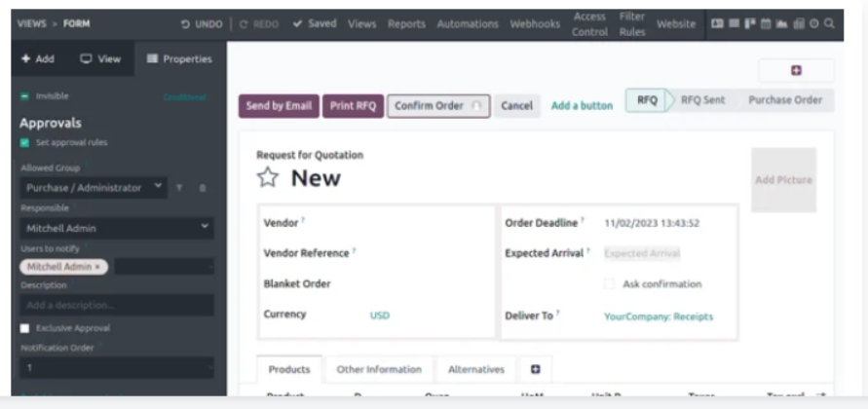This screenshot has height=409, width=868.
Task: Switch to form view icon
Action: tap(717, 23)
